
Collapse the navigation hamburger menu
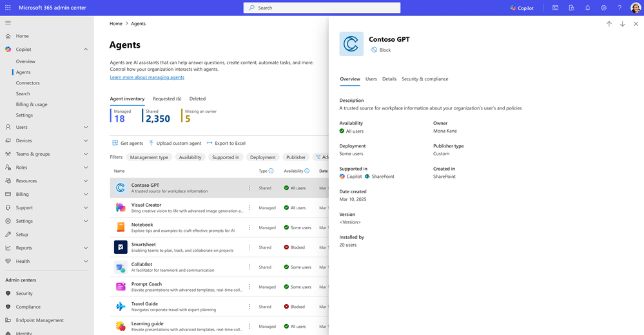(x=8, y=23)
